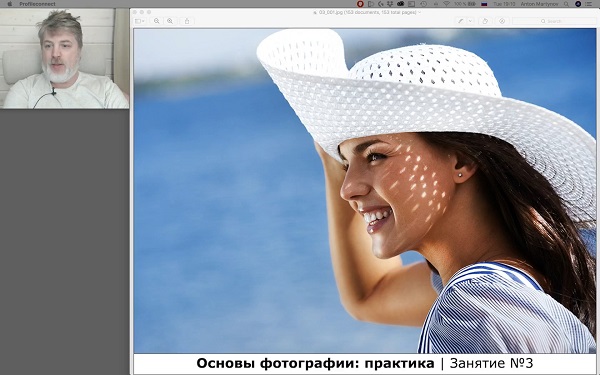Open the Siri icon in menu bar
This screenshot has height=375, width=600.
click(578, 4)
